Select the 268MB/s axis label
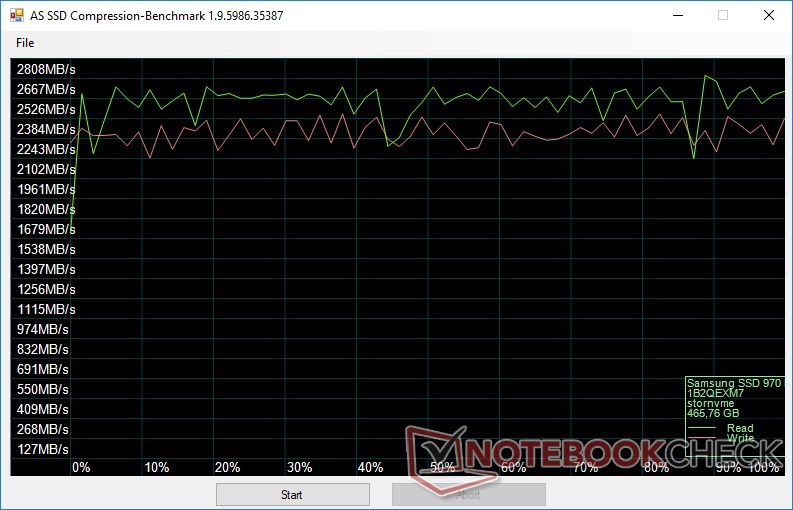793x510 pixels. [x=42, y=429]
